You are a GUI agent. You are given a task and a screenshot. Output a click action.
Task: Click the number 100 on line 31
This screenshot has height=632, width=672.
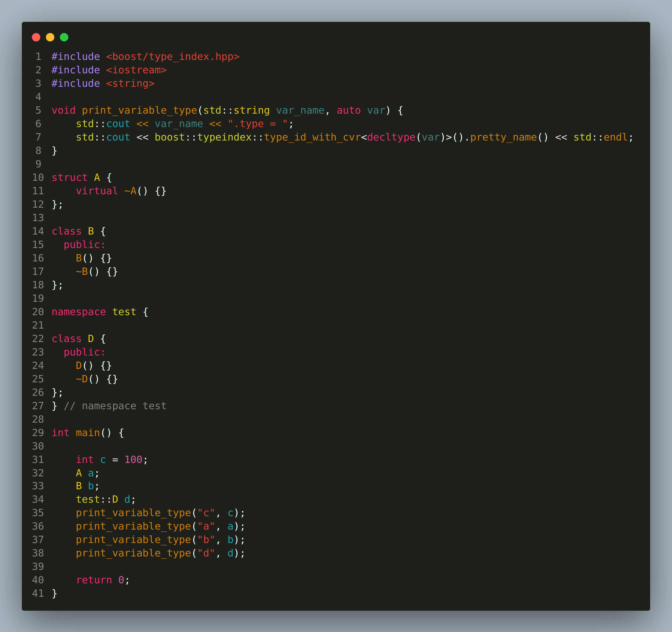coord(134,460)
